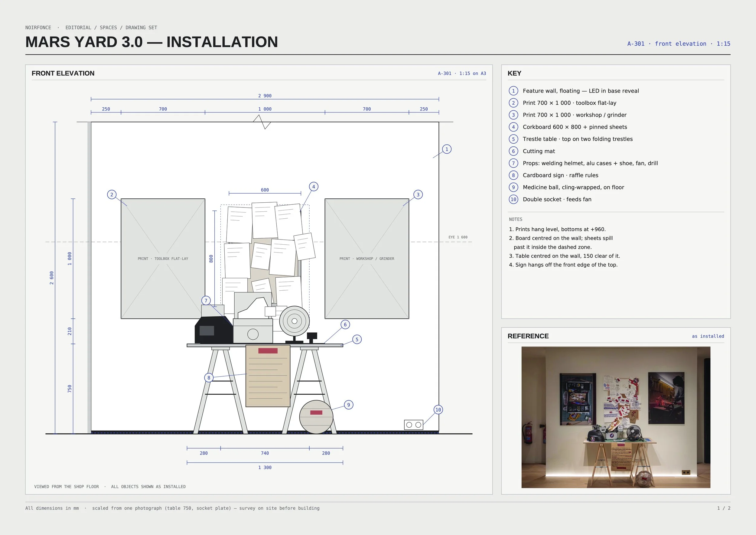
Task: Click callout bubble 7 near the welding helmet
Action: click(x=206, y=300)
